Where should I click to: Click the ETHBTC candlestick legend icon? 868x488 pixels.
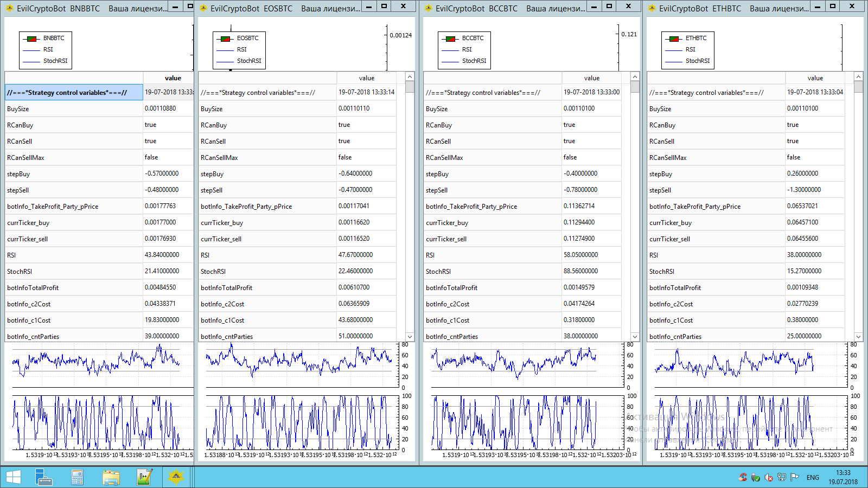click(x=674, y=38)
